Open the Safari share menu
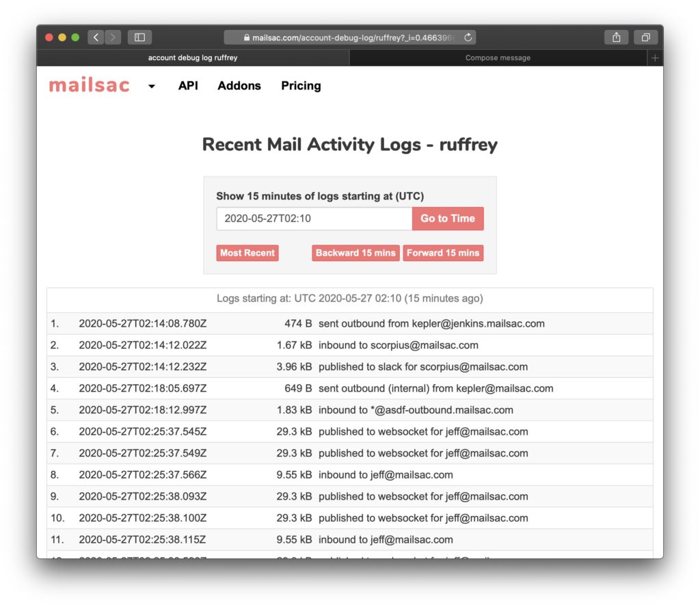The image size is (700, 607). coord(617,37)
